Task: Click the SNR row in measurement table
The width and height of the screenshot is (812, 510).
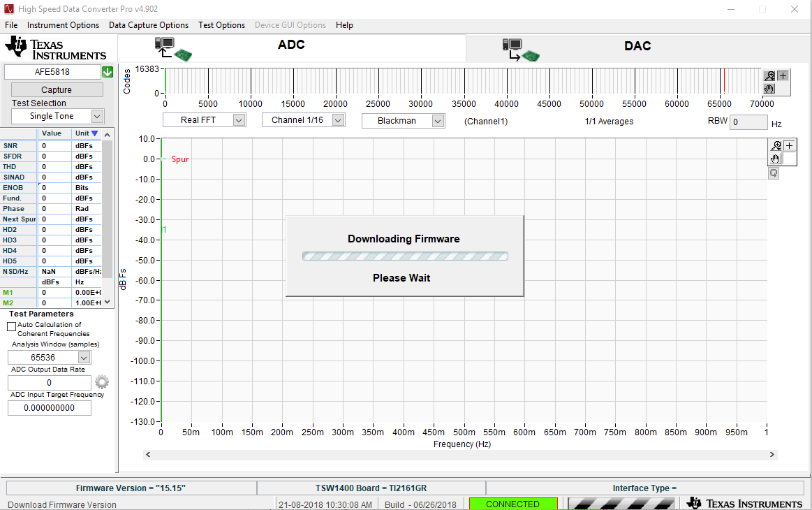Action: point(51,145)
